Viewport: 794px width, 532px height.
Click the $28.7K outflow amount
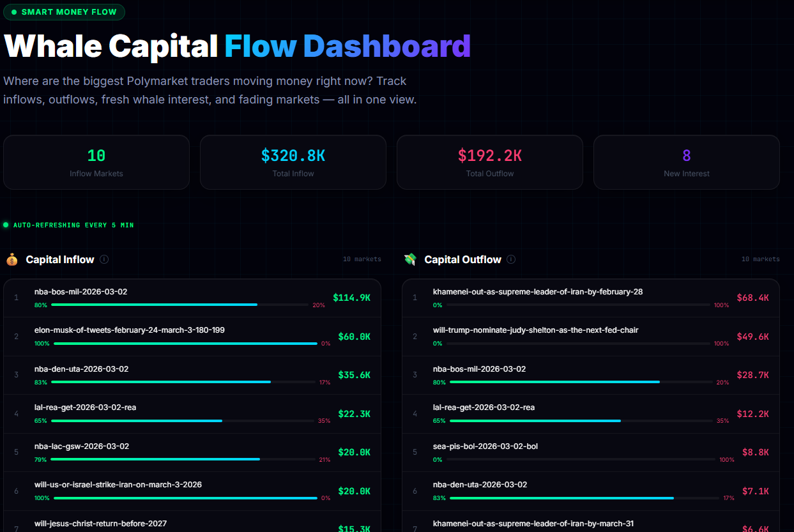(752, 375)
